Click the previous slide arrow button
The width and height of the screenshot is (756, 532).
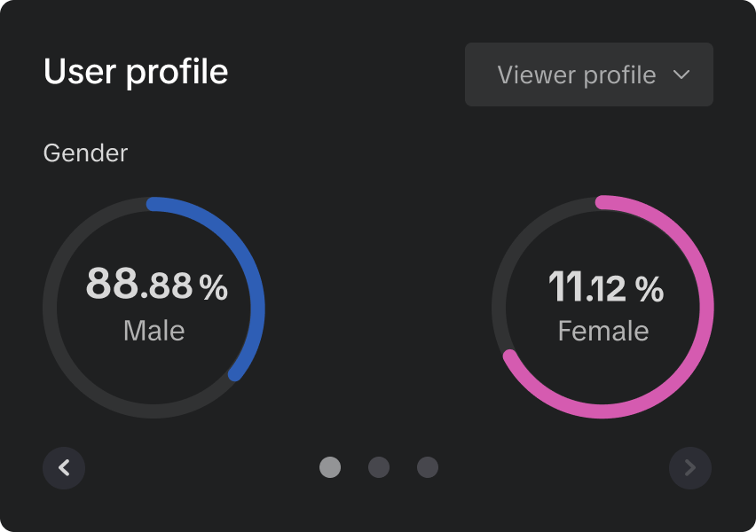pos(64,468)
